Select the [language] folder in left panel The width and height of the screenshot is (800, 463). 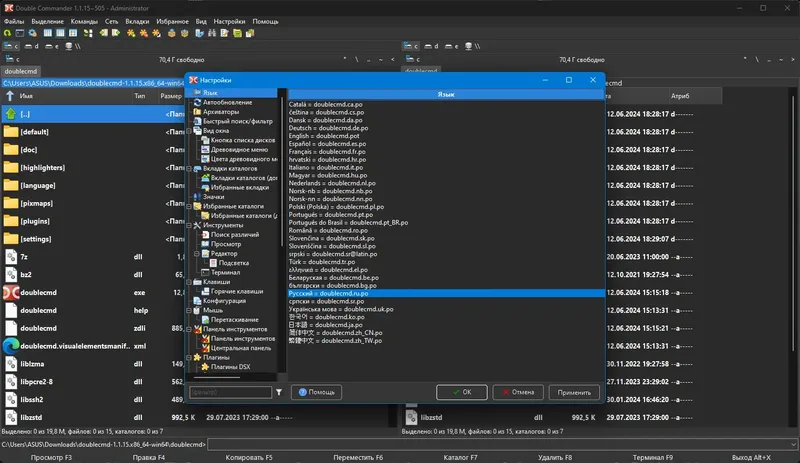92,185
